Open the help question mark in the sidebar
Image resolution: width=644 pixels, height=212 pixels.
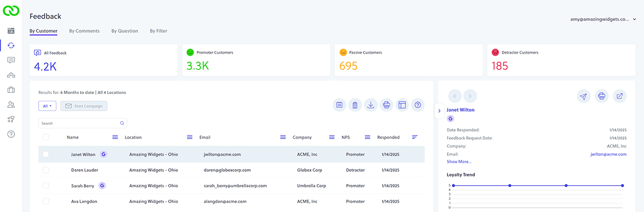point(11,134)
